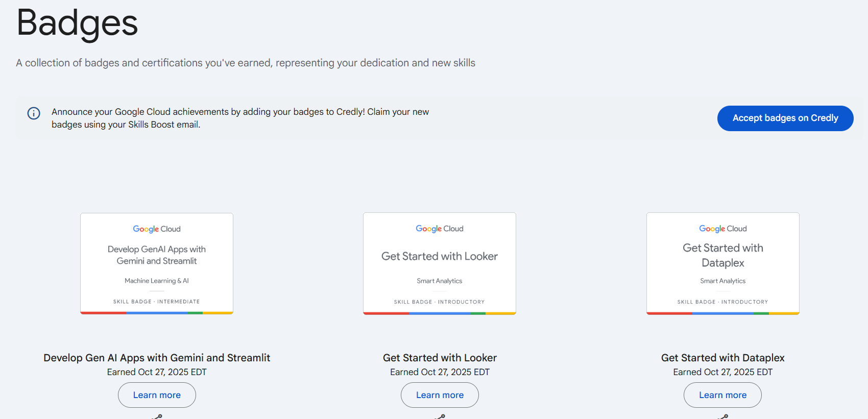Open Learn more for the Gemini and Streamlit badge

(x=156, y=395)
